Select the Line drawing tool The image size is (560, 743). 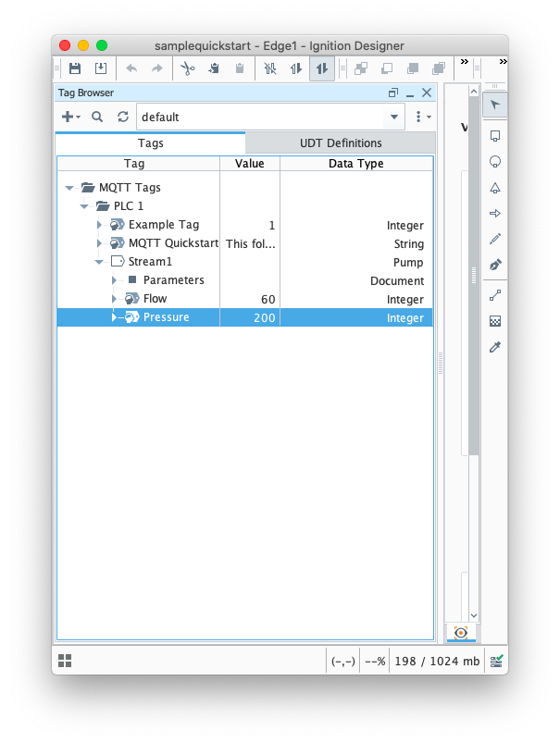(x=495, y=296)
